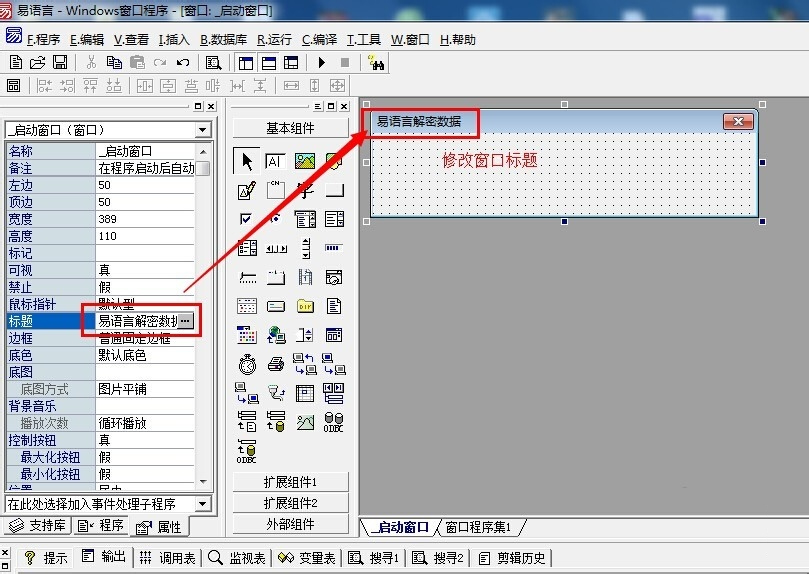
Task: Select the edit box (AI) component
Action: pos(275,161)
